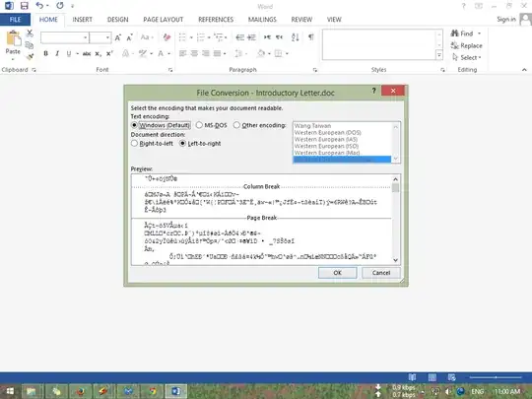Click the dialog Help question mark

[x=374, y=91]
